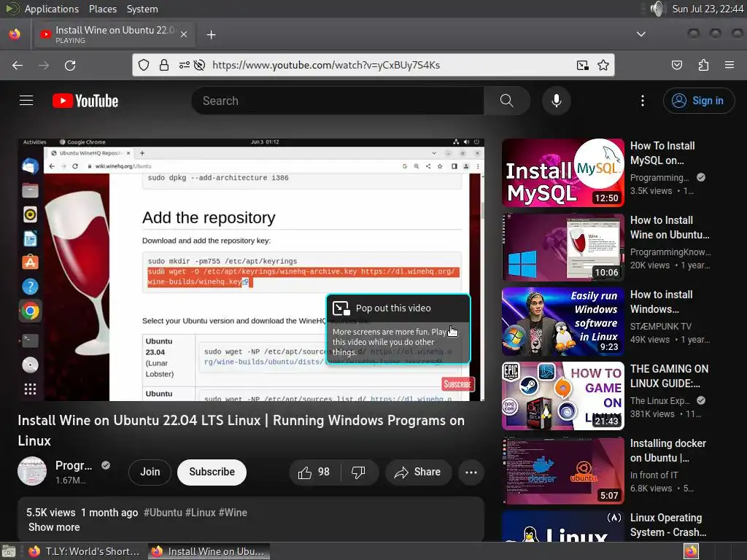
Task: Click the browser forward arrow
Action: click(44, 65)
